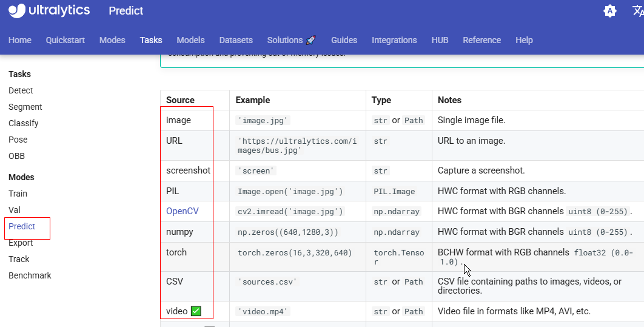Click the 'Capture a screenshot.' note
The width and height of the screenshot is (644, 327).
click(481, 170)
